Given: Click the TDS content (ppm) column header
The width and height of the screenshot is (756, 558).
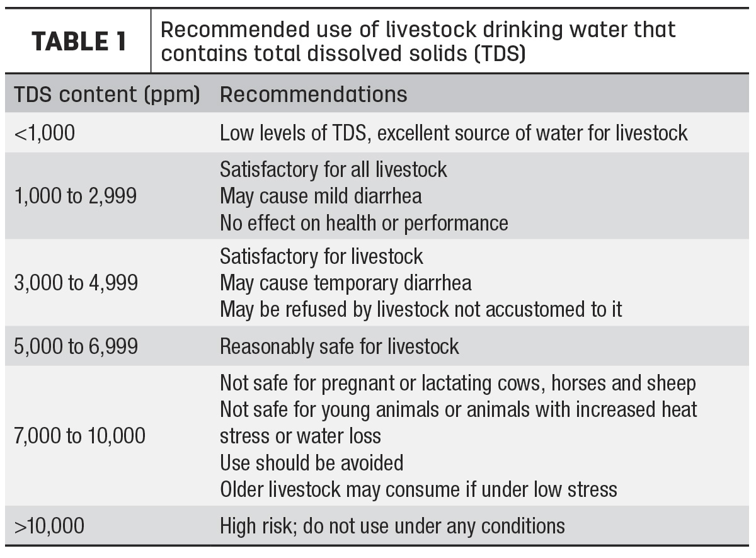Looking at the screenshot, I should click(107, 94).
